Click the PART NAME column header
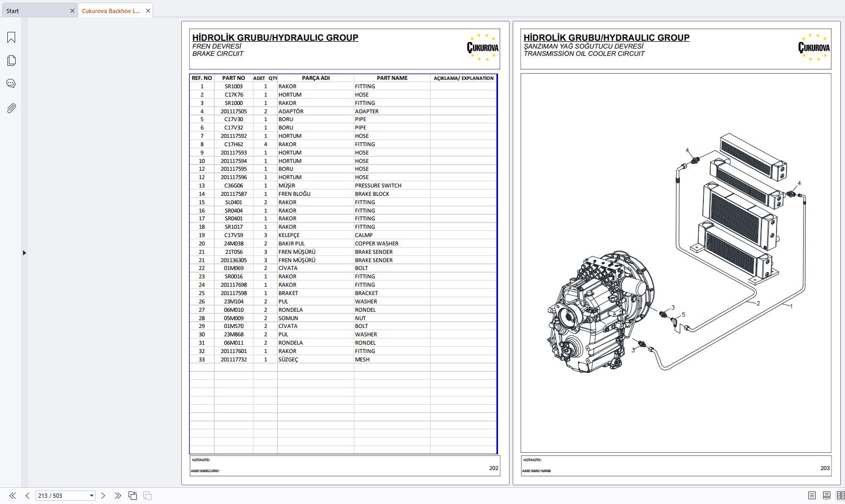This screenshot has height=504, width=845. tap(392, 78)
